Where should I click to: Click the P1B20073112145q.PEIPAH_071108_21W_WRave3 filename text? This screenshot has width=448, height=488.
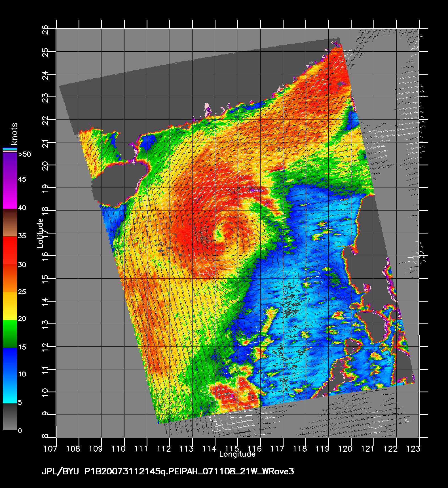[189, 472]
